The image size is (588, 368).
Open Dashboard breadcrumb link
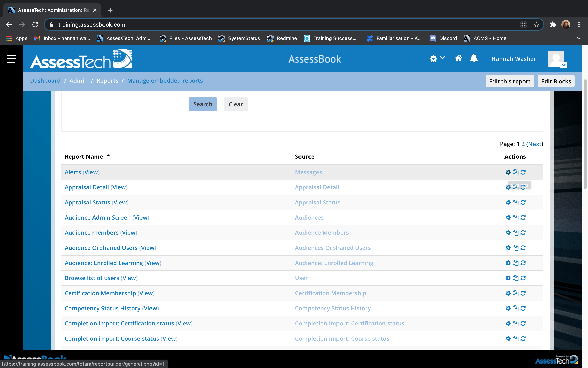coord(45,81)
